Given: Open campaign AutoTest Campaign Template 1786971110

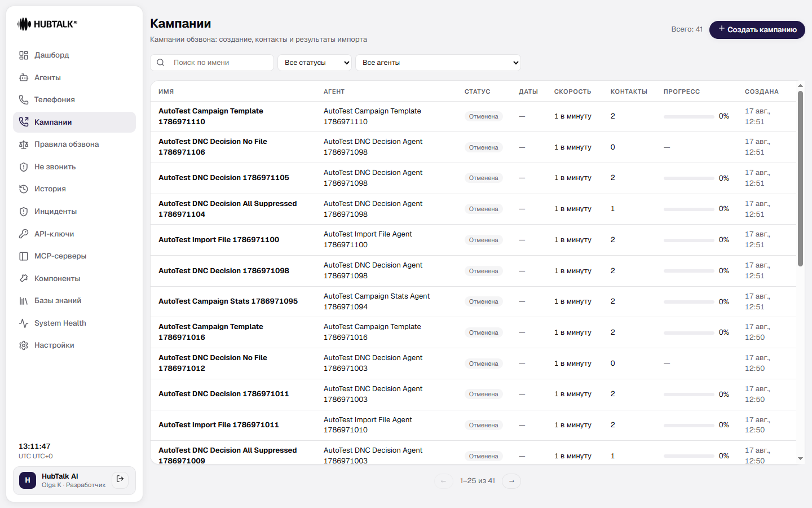Looking at the screenshot, I should coord(211,116).
